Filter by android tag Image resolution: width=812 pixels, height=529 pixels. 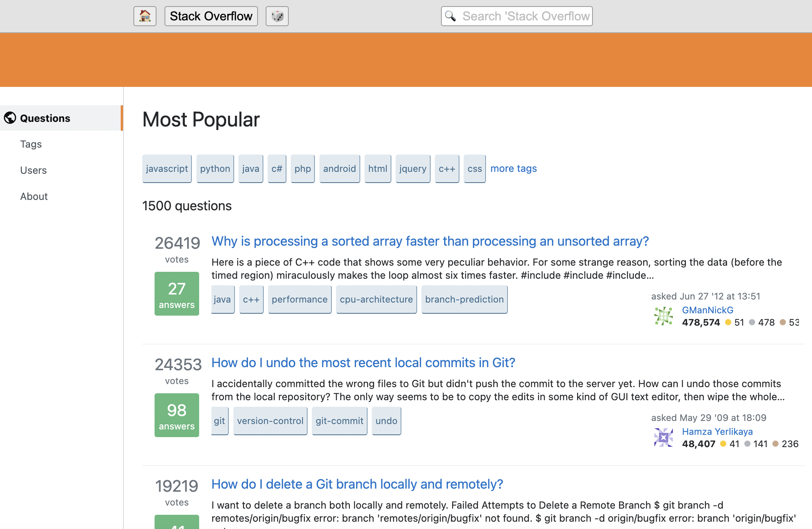[339, 169]
